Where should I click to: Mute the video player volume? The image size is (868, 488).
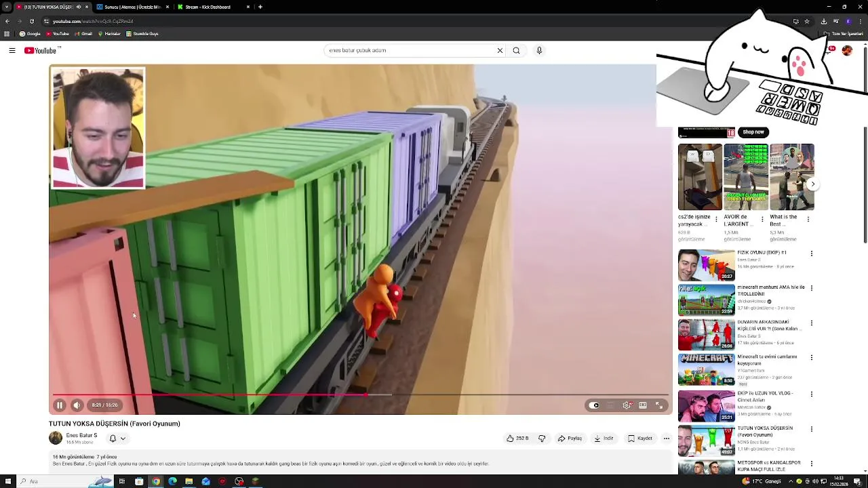(x=77, y=405)
